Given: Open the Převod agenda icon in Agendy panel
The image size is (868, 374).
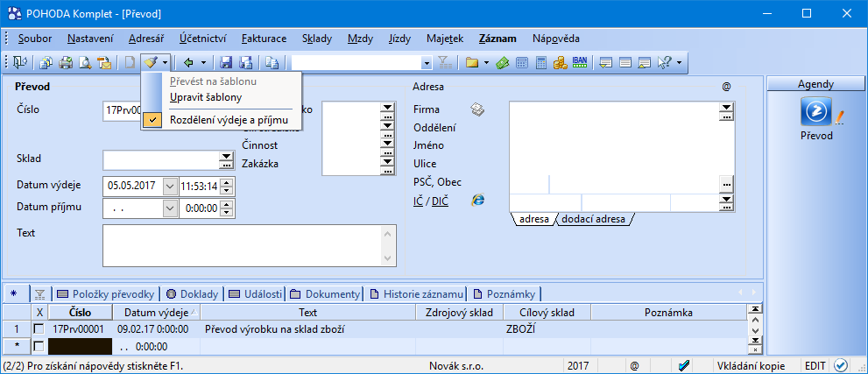Looking at the screenshot, I should pos(816,110).
